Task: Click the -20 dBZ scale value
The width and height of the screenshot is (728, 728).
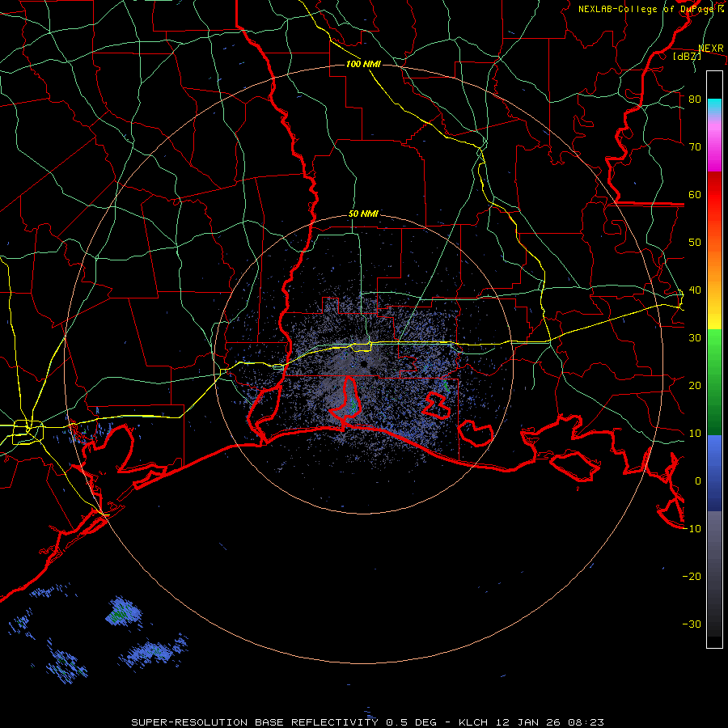Action: 692,577
